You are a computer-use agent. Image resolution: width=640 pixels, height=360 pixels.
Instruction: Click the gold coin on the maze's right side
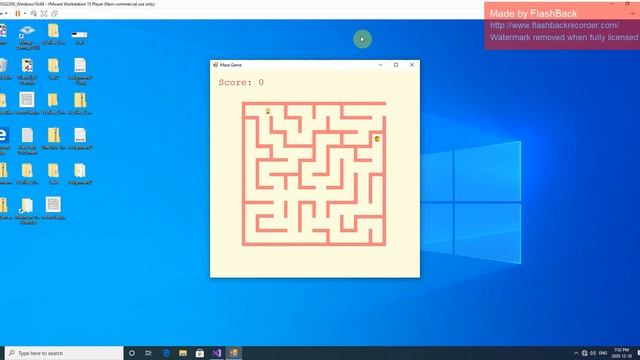377,139
